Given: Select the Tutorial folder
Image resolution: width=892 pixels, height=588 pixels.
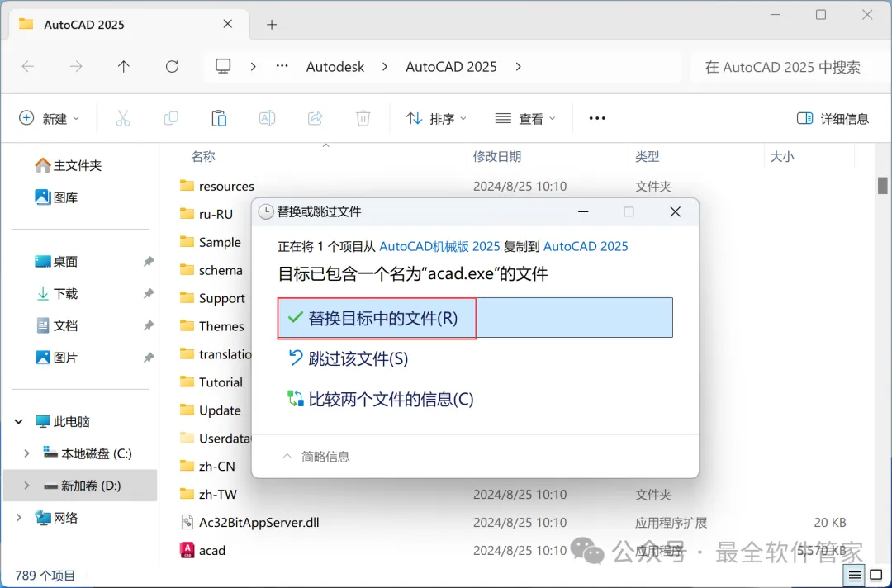Looking at the screenshot, I should click(x=211, y=382).
